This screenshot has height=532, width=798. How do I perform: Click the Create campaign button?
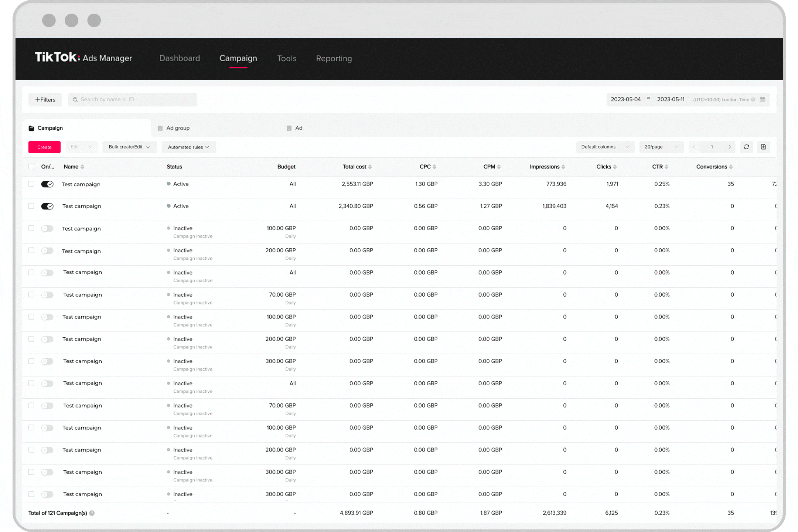(44, 147)
